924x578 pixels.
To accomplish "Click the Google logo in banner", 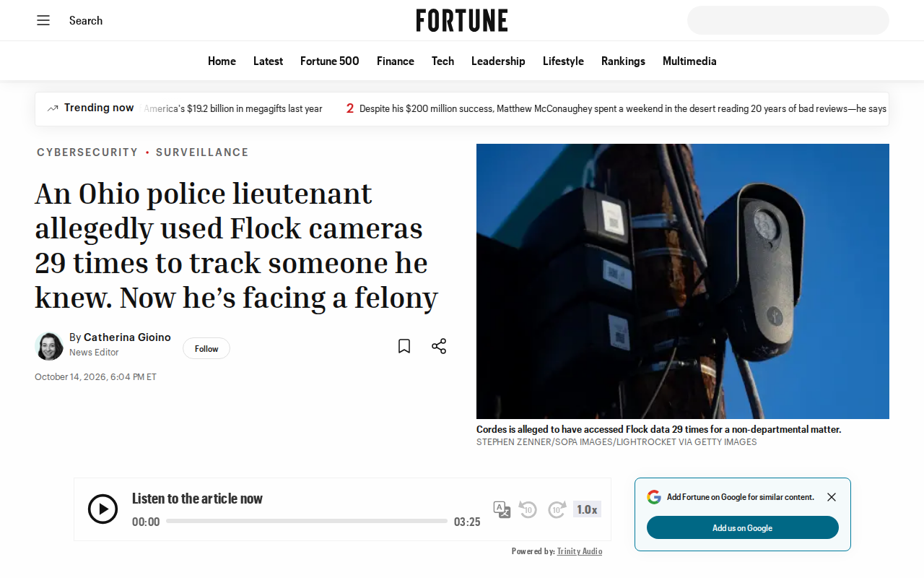I will (x=654, y=497).
